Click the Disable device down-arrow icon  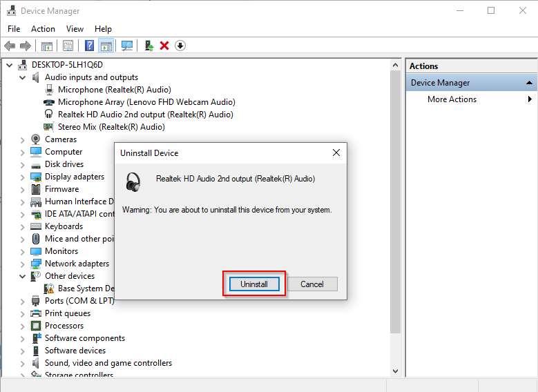(180, 46)
